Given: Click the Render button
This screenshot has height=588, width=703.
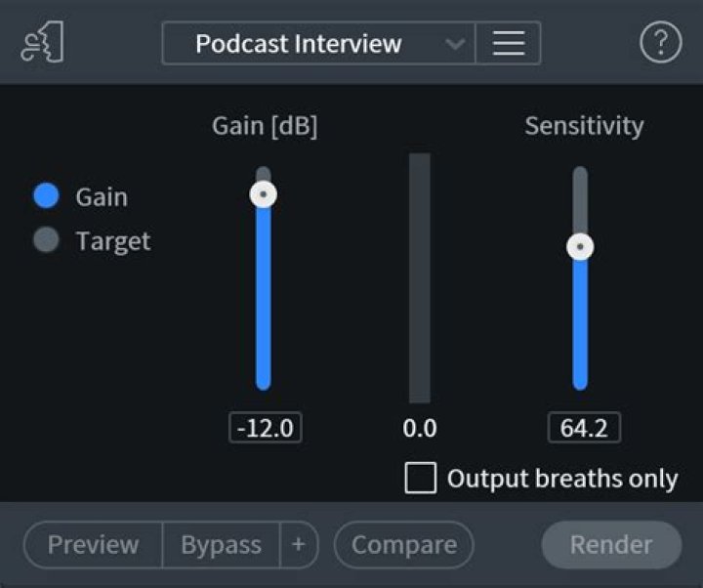Looking at the screenshot, I should 611,545.
